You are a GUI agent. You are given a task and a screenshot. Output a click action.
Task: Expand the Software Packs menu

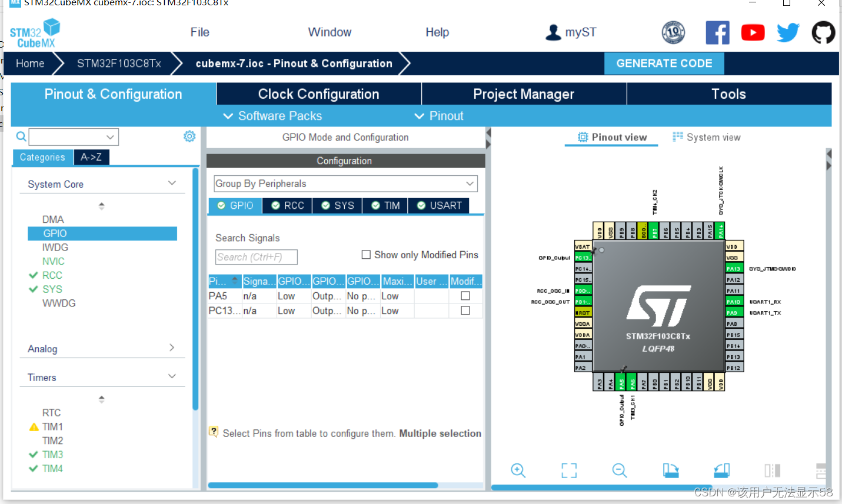point(272,116)
